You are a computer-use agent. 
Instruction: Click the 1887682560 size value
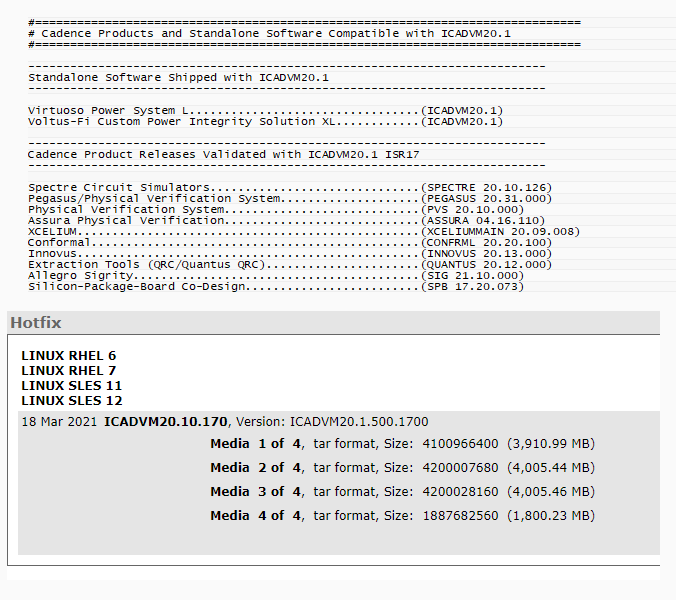coord(460,516)
